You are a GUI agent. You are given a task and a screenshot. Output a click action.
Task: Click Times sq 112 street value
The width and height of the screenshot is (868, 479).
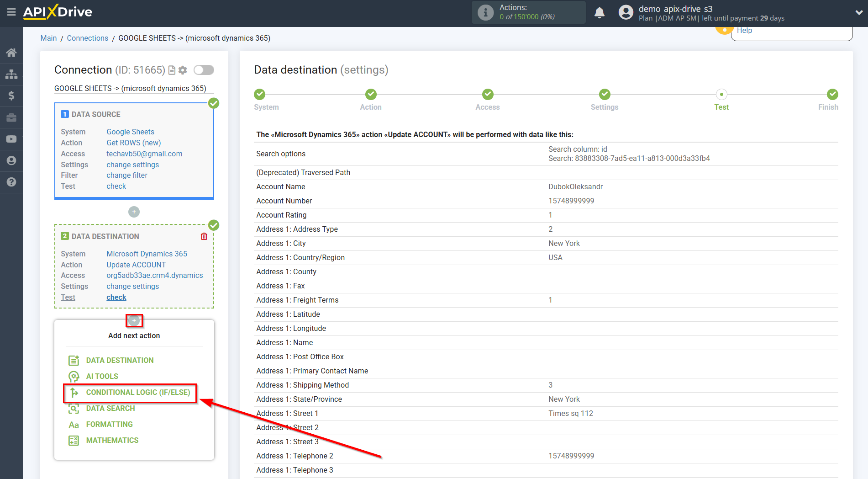click(x=571, y=413)
